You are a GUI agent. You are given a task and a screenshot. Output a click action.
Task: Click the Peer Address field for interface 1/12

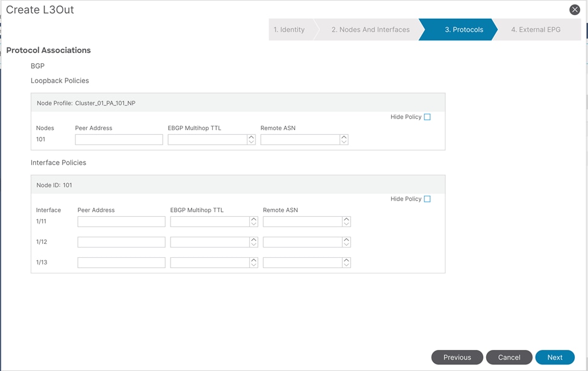(120, 242)
